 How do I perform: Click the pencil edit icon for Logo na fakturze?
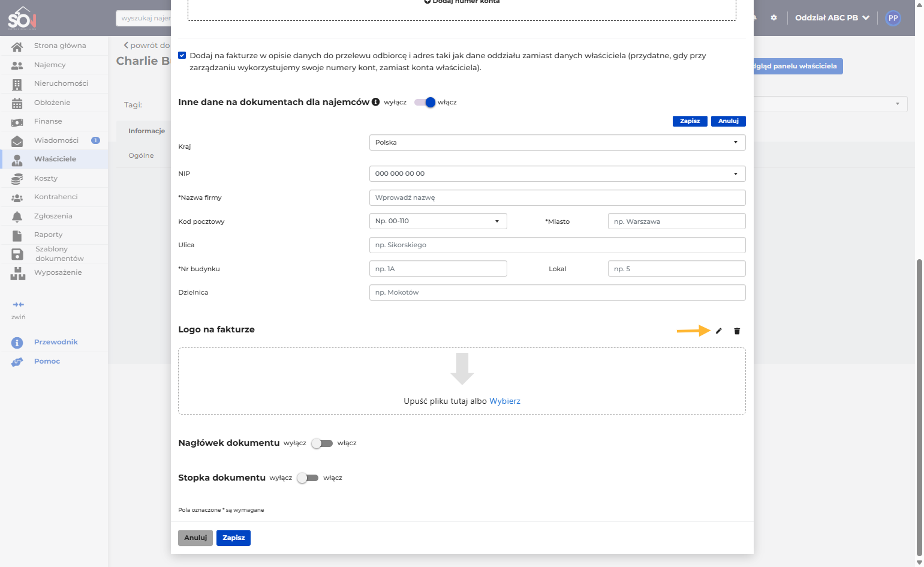point(719,331)
